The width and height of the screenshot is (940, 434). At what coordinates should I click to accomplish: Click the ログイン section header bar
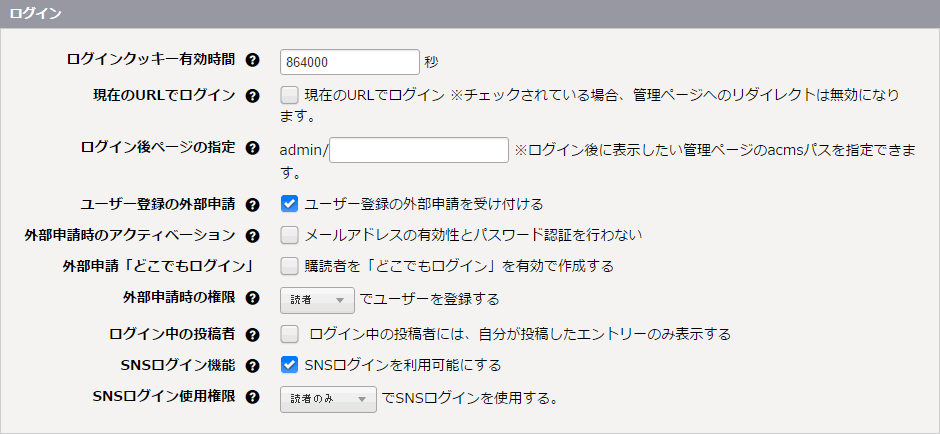470,14
